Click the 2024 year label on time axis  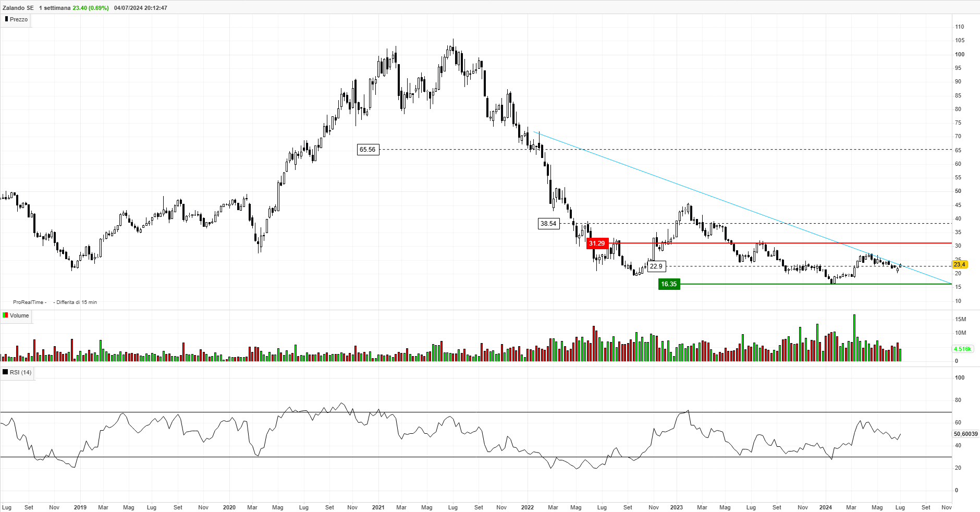tap(826, 507)
